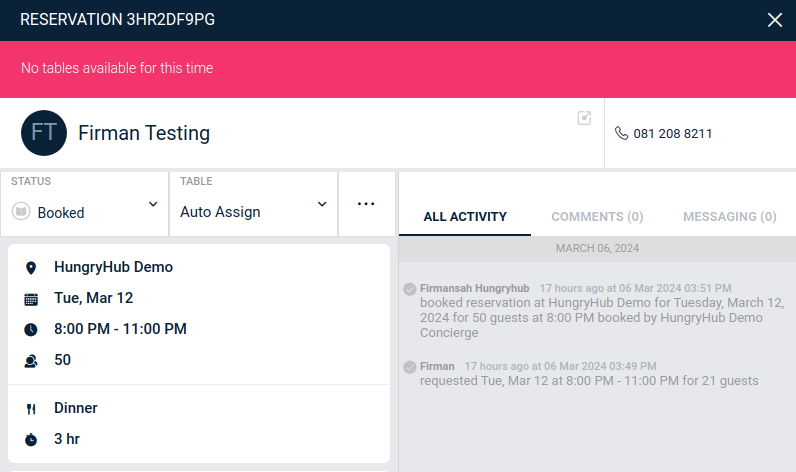Screen dimensions: 796x472
Task: Click the stopwatch icon next to 3 hr
Action: tap(31, 440)
